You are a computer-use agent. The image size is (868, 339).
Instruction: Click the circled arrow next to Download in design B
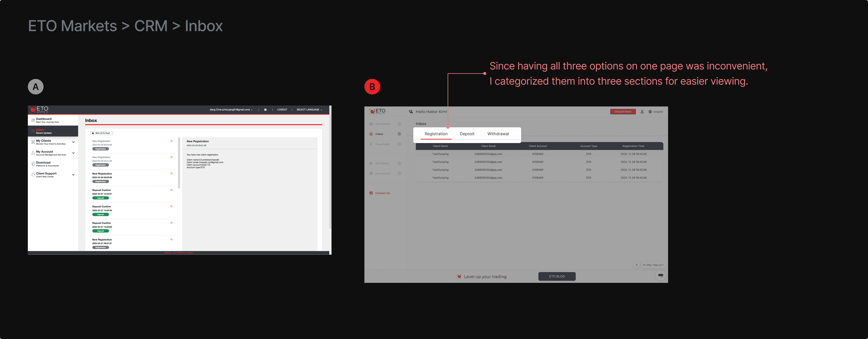tap(399, 144)
